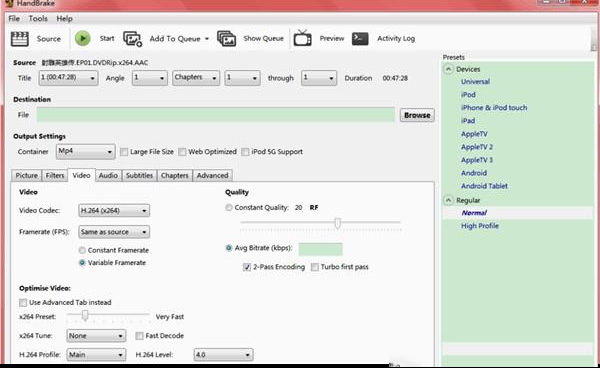
Task: Open the Framerate Same as source dropdown
Action: (114, 232)
